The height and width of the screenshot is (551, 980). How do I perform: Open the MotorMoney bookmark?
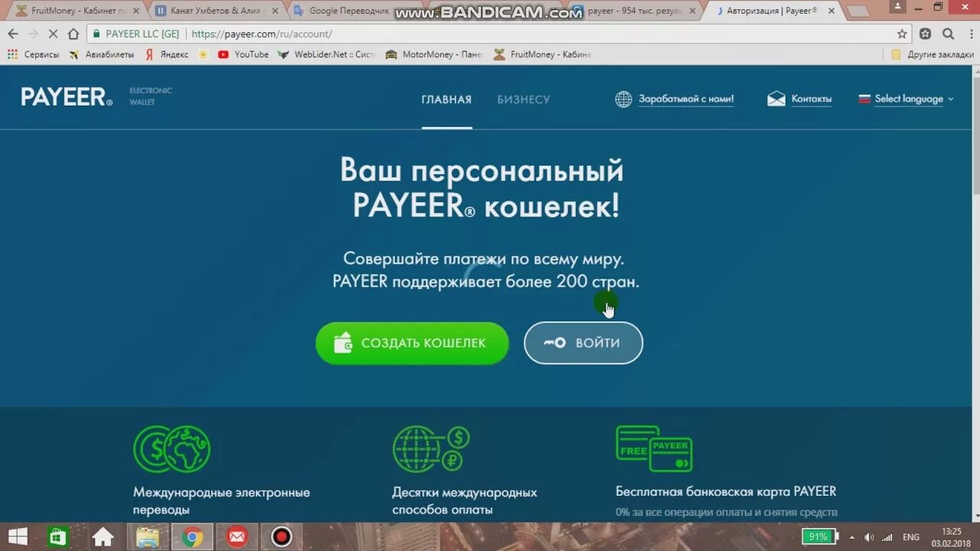[x=434, y=54]
